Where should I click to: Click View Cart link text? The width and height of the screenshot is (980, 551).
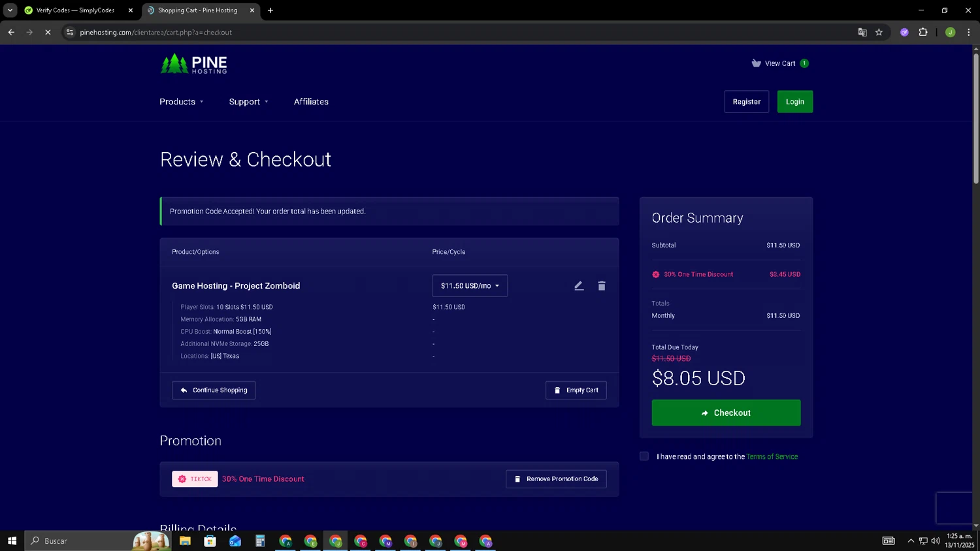pos(780,63)
